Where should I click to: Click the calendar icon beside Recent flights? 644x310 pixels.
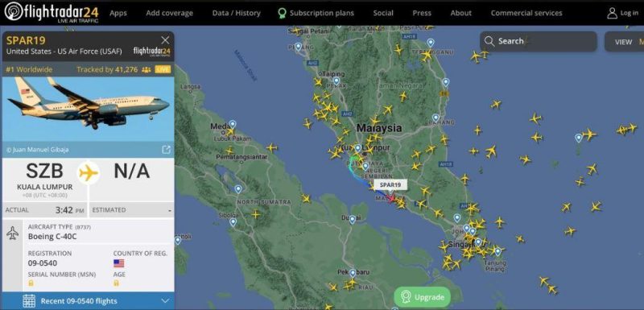[29, 301]
